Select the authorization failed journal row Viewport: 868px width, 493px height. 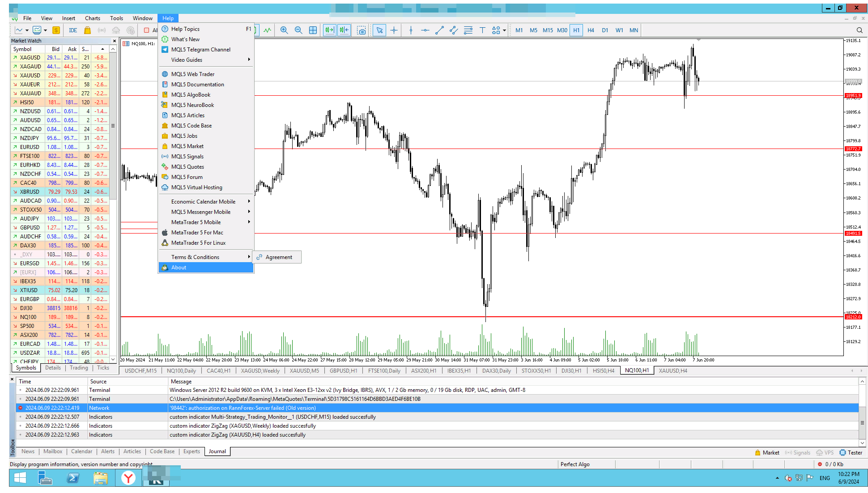438,408
